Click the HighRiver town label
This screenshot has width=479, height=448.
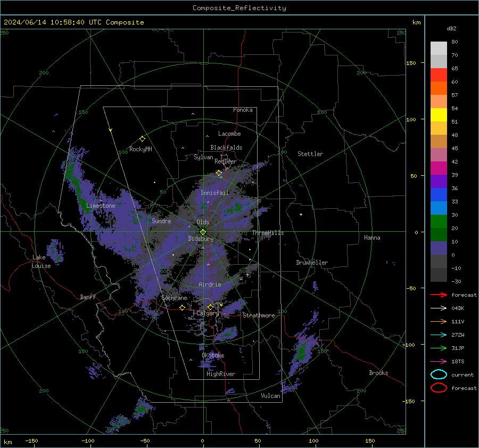pos(221,374)
